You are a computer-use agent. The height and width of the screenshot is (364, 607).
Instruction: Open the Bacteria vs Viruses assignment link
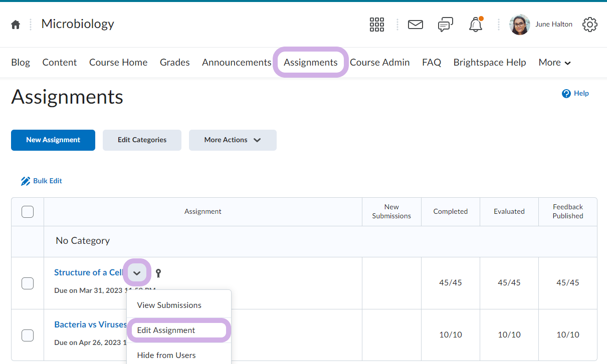point(90,325)
